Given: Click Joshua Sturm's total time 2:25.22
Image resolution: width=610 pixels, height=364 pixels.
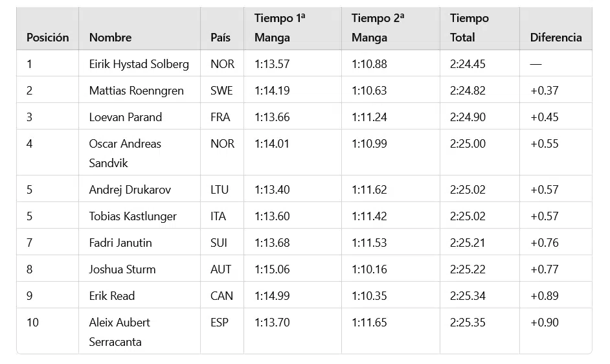Looking at the screenshot, I should pos(468,269).
